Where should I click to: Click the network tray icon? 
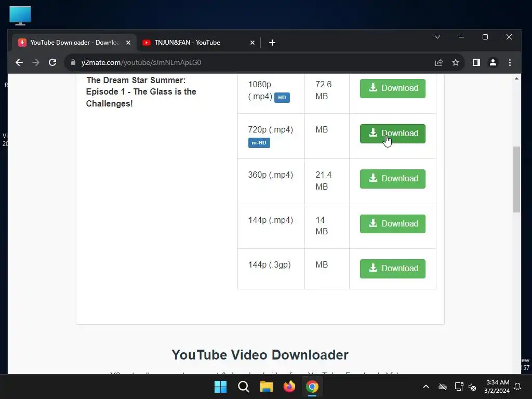pos(459,387)
